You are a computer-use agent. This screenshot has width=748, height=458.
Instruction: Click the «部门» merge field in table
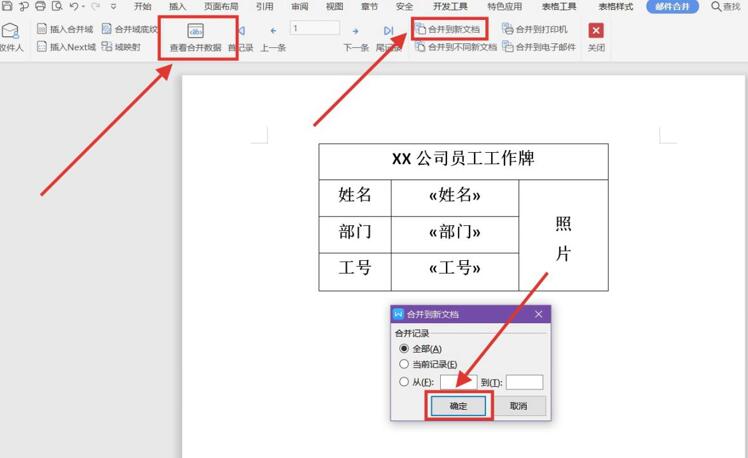point(455,232)
